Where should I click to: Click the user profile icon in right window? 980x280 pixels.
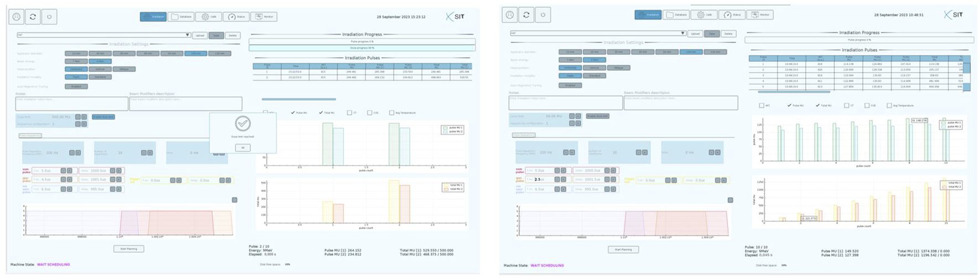click(x=510, y=15)
